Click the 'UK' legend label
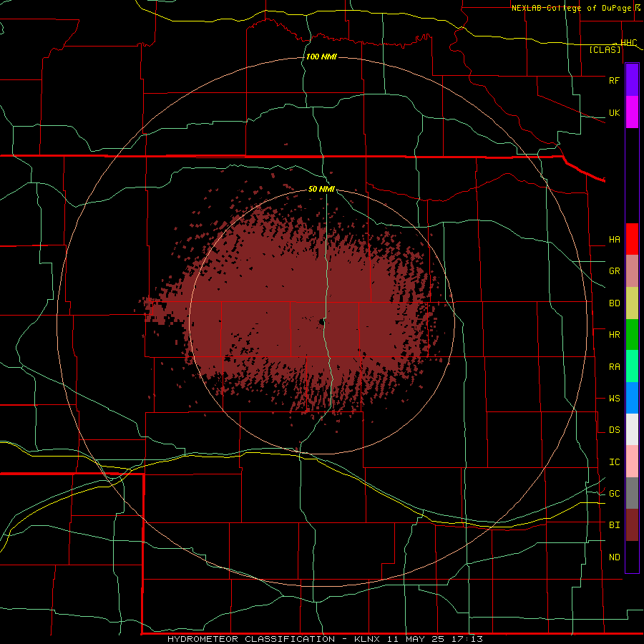The height and width of the screenshot is (644, 644). coord(614,113)
